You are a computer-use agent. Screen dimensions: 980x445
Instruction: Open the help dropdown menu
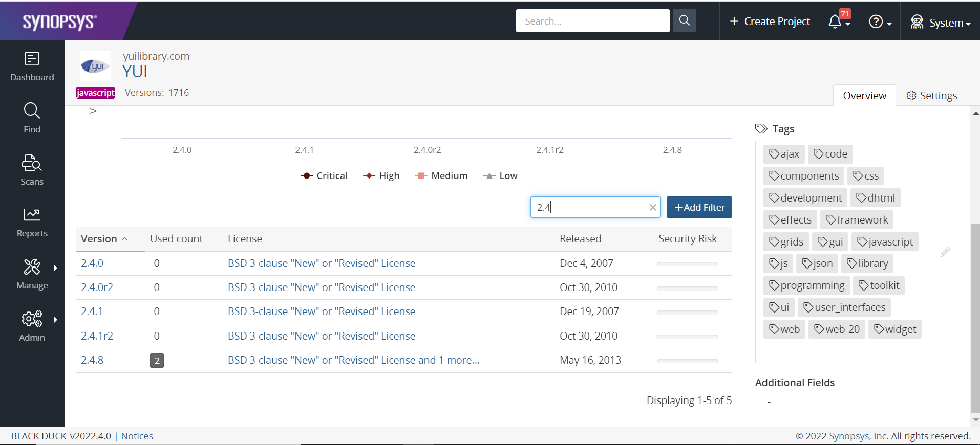pos(881,21)
